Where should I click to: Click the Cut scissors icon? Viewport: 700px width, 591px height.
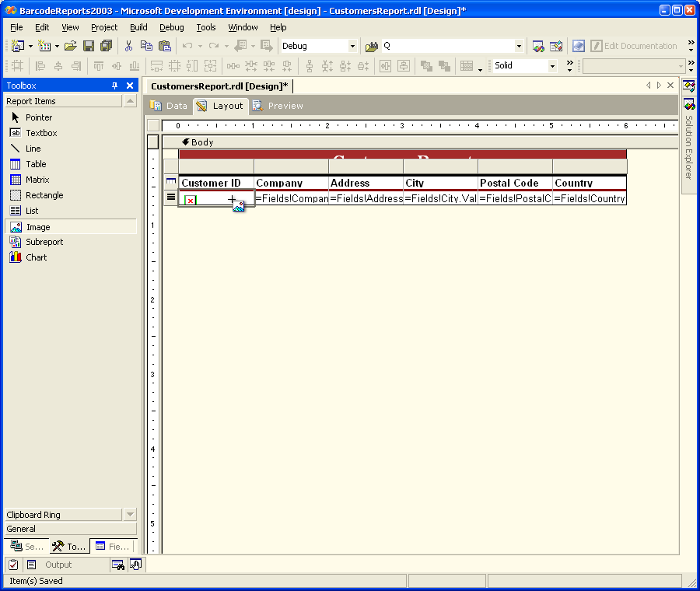click(x=129, y=46)
